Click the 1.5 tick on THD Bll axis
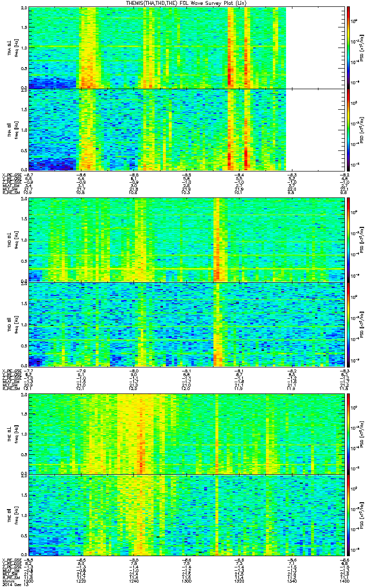Image resolution: width=368 pixels, height=588 pixels. tap(24, 303)
